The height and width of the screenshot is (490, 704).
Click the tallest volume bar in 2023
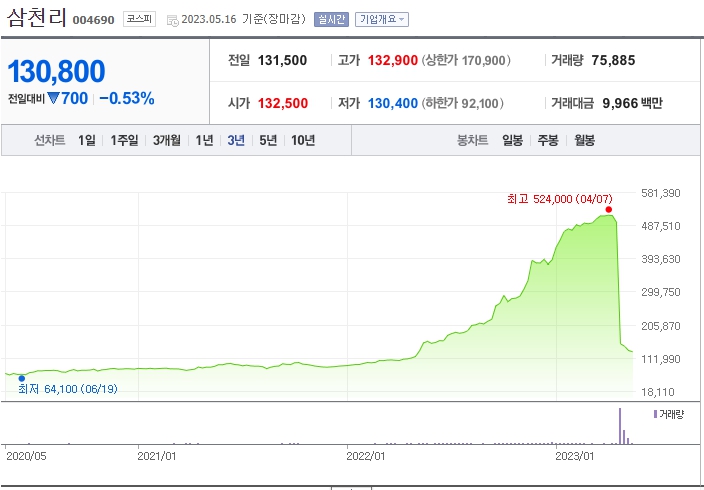tap(620, 424)
